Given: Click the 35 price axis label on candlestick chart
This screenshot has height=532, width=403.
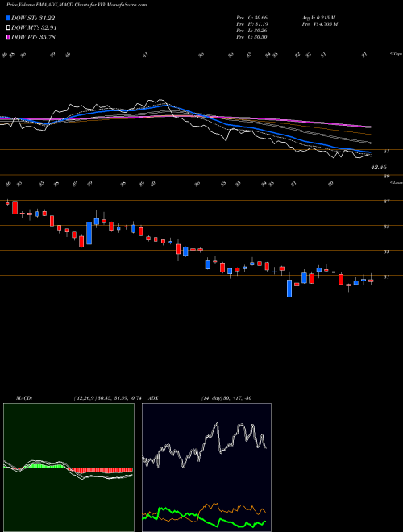Looking at the screenshot, I should (386, 227).
